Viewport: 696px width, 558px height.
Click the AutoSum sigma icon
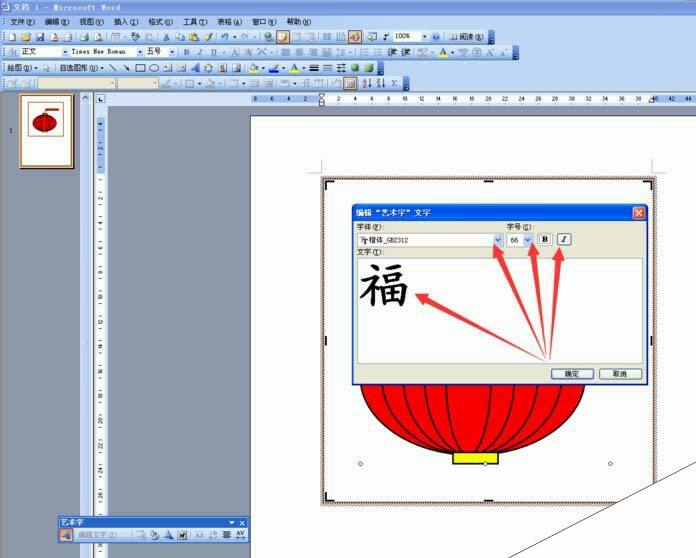click(395, 83)
